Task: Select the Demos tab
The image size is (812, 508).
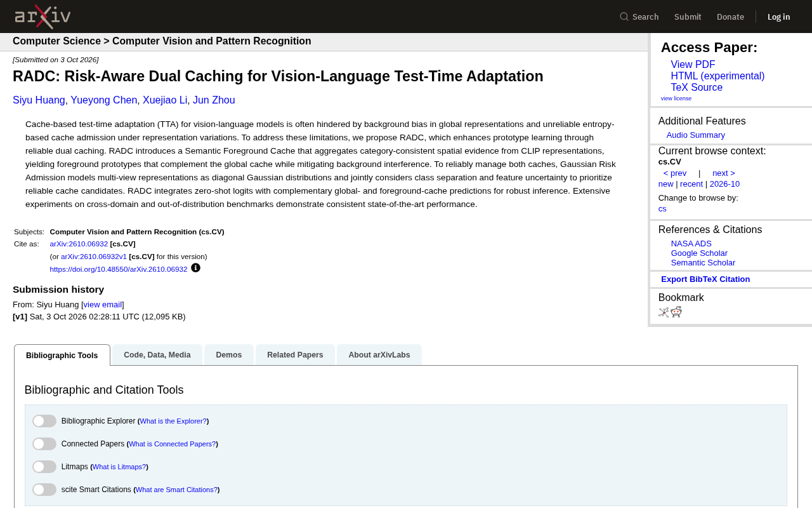Action: (x=229, y=355)
